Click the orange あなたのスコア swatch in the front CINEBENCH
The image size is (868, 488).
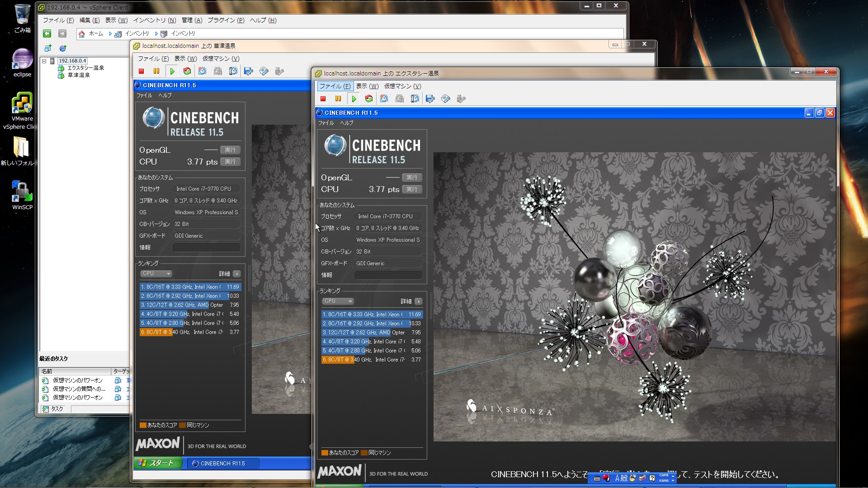(325, 453)
